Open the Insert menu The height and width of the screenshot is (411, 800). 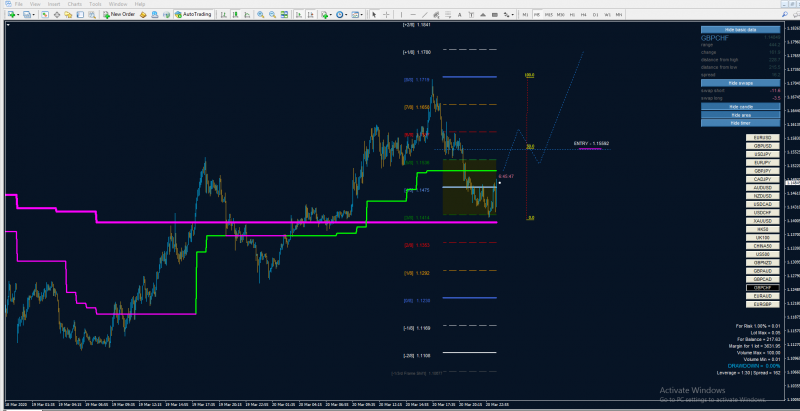click(x=54, y=4)
